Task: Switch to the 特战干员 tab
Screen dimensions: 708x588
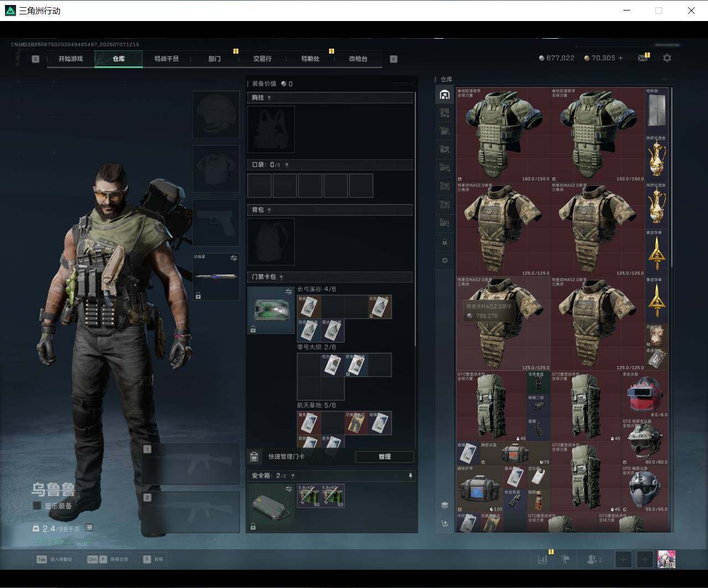Action: click(166, 59)
